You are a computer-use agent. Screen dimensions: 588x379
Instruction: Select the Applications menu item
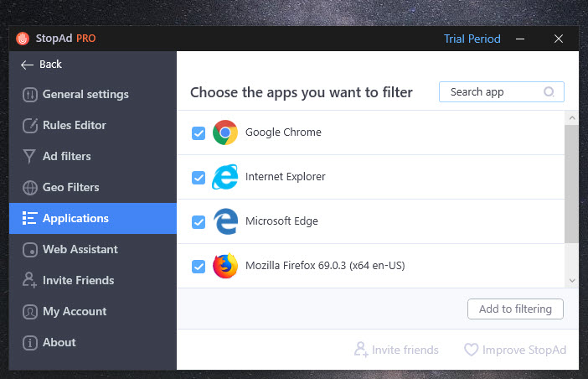93,218
